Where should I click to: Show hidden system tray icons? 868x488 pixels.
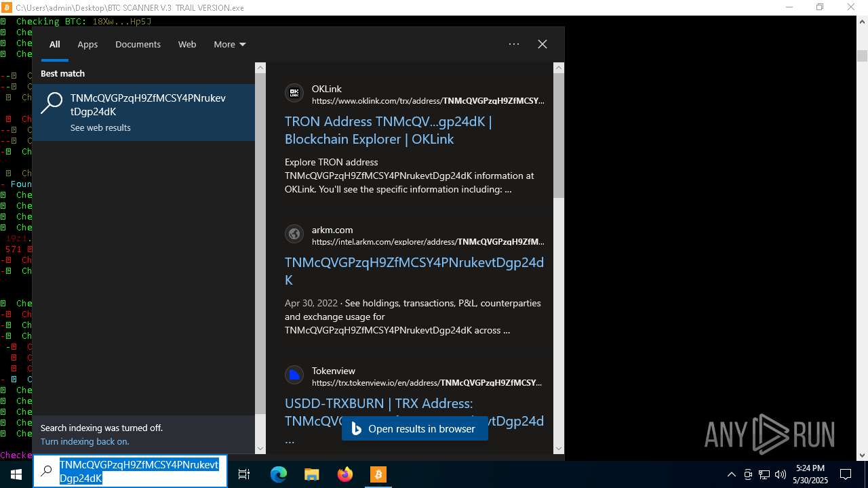731,474
